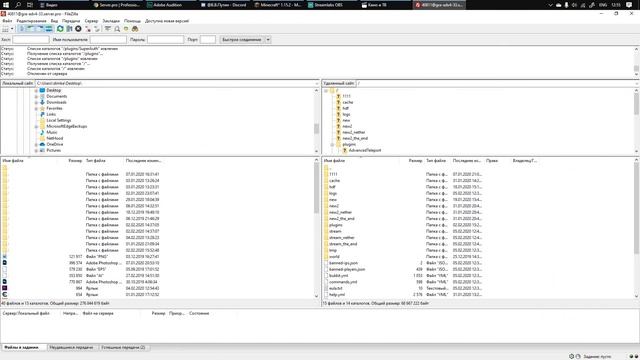The height and width of the screenshot is (360, 640).
Task: Click the disconnect from server icon
Action: (88, 29)
